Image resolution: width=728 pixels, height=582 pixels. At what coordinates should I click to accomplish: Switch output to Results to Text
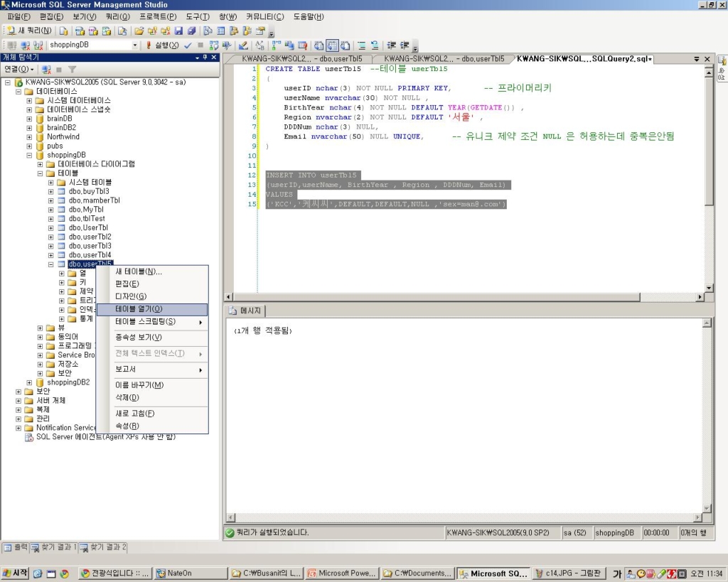click(319, 45)
